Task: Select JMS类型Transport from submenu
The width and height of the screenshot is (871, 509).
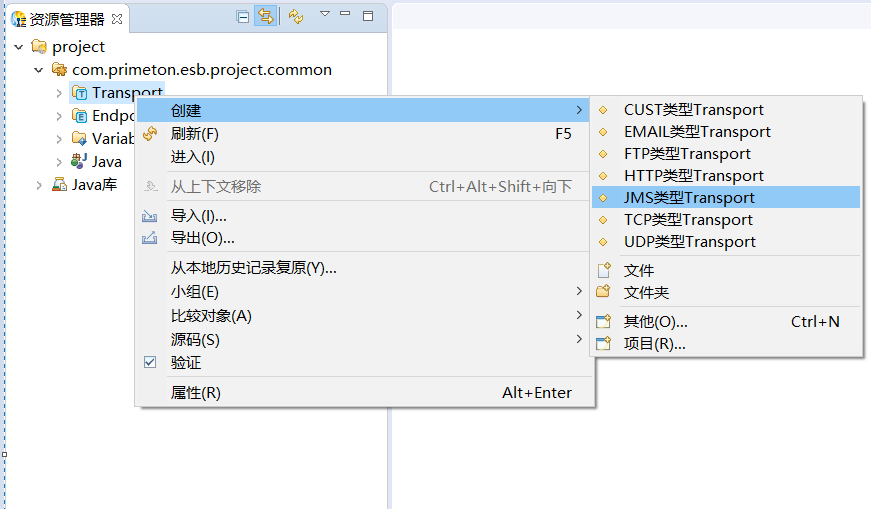Action: (689, 198)
